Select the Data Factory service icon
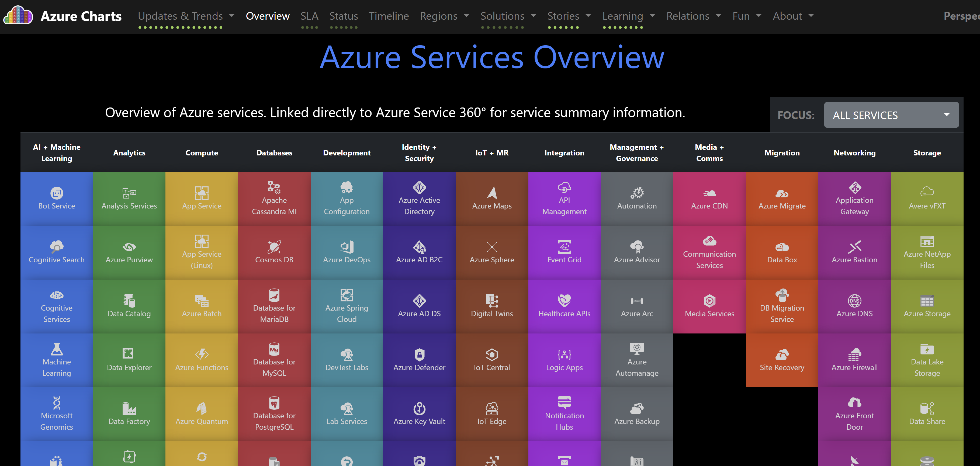 pos(129,413)
